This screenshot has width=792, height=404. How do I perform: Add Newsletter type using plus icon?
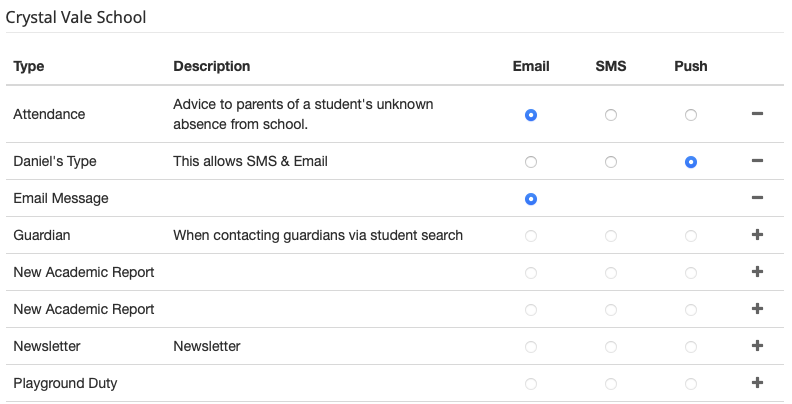757,346
